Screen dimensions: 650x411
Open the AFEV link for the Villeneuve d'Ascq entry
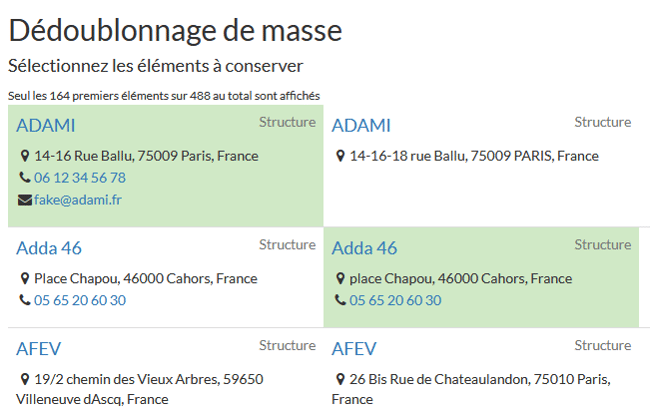[37, 349]
